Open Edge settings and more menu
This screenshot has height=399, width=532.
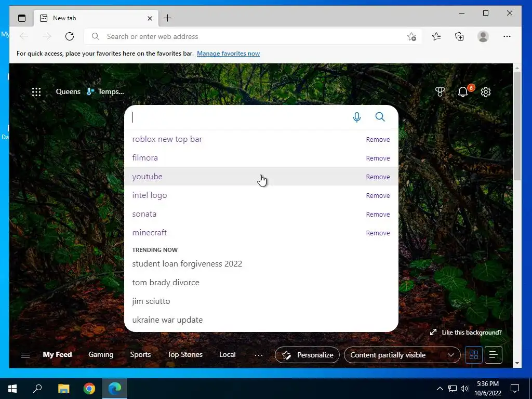point(507,36)
